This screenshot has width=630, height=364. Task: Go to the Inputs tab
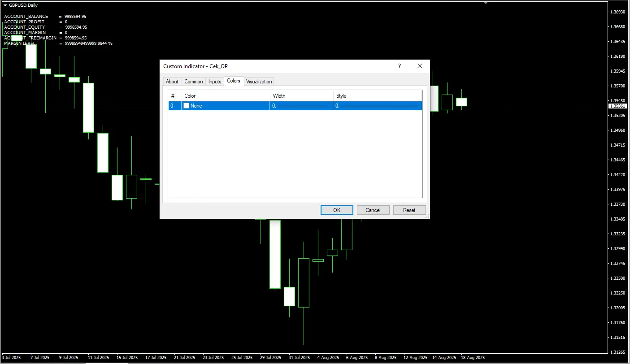click(215, 82)
